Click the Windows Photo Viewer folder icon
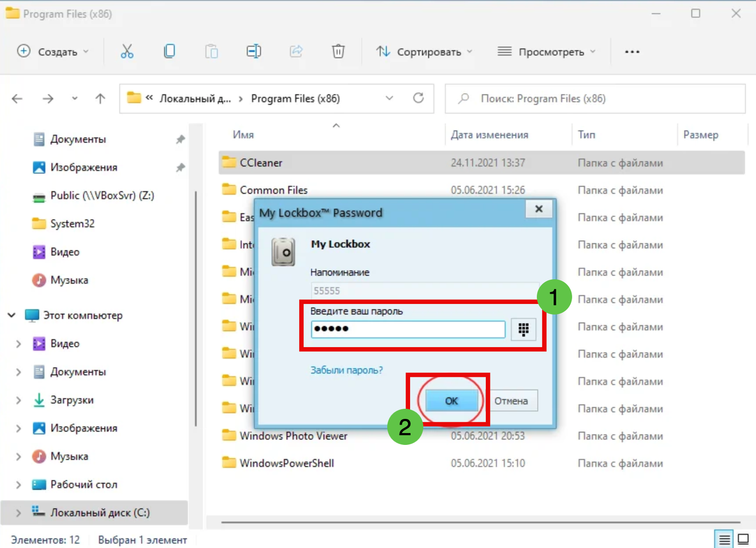This screenshot has height=548, width=756. pos(229,435)
